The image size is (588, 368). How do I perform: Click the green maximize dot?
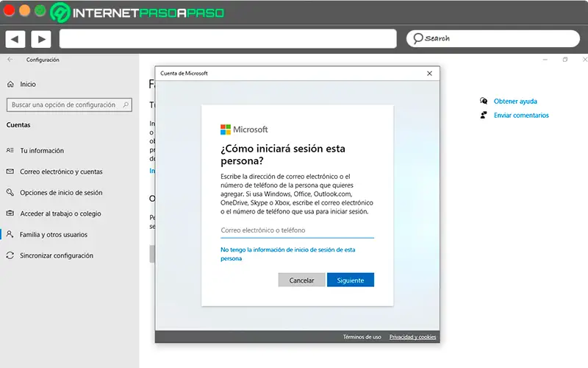click(x=40, y=10)
